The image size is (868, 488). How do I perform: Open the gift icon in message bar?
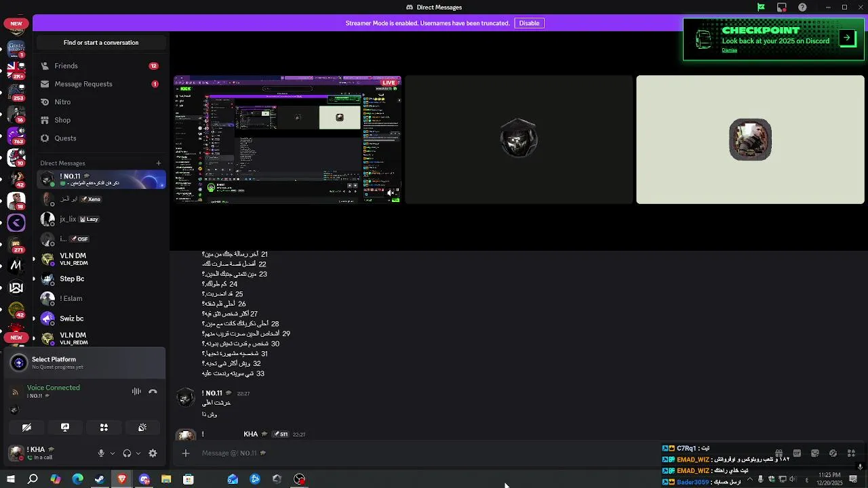coord(778,453)
